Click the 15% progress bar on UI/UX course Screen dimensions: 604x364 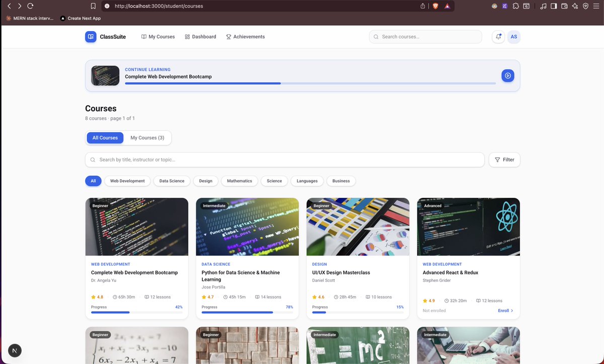click(358, 312)
